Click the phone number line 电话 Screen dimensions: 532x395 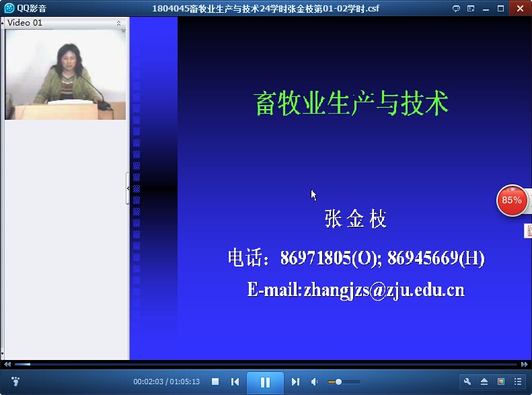(x=356, y=258)
